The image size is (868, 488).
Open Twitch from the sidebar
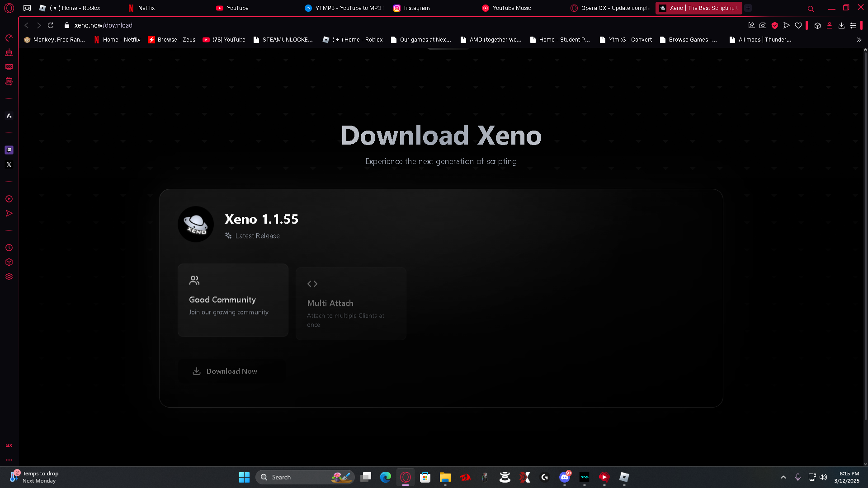(9, 150)
